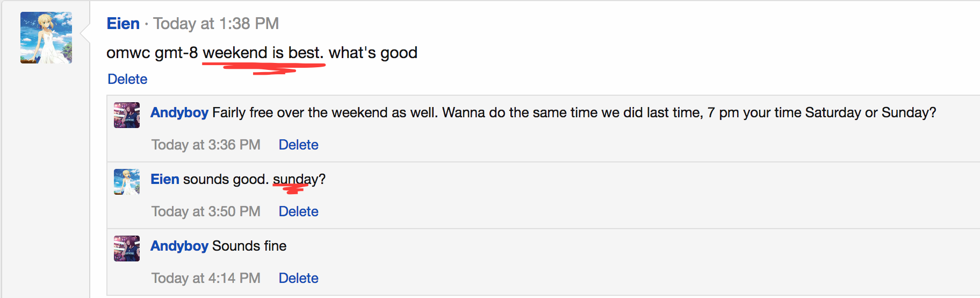Delete the 3:36 PM Andyboy reply
Screen dimensions: 980x298
point(298,145)
